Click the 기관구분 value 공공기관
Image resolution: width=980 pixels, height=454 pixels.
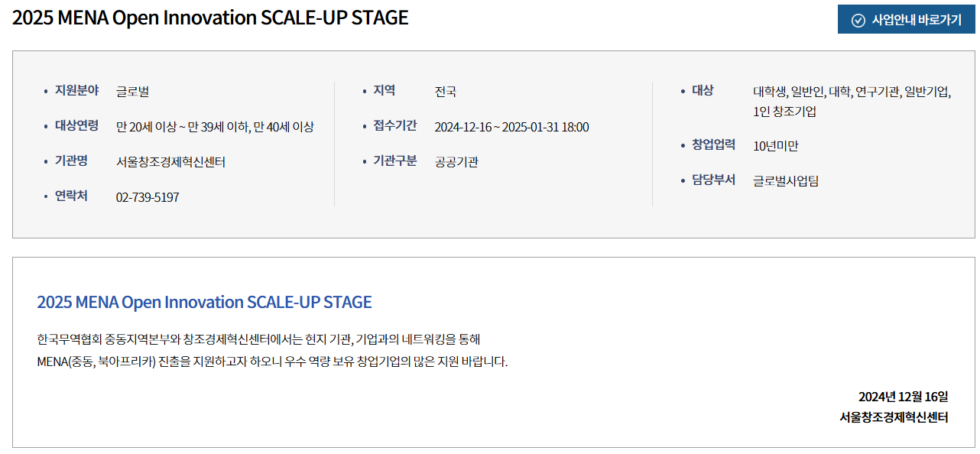[x=456, y=162]
